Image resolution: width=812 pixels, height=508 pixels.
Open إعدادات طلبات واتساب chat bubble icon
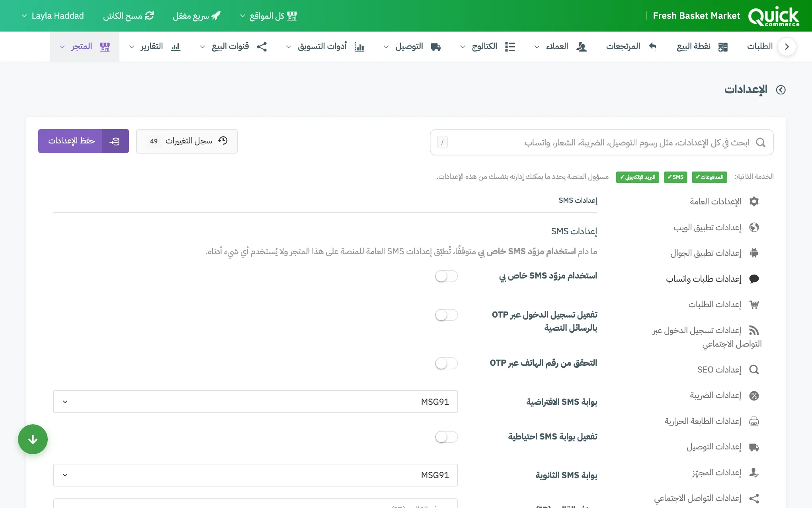point(754,279)
